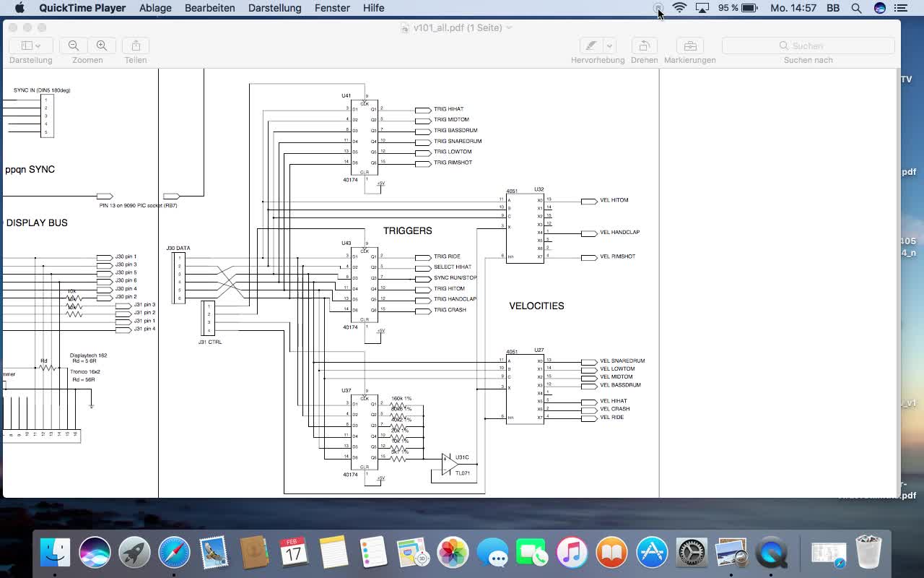Open Photos from the Dock
The image size is (924, 578).
(x=453, y=553)
